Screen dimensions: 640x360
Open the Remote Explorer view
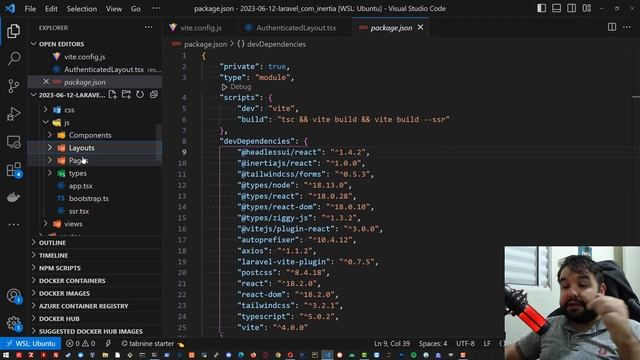pyautogui.click(x=13, y=142)
